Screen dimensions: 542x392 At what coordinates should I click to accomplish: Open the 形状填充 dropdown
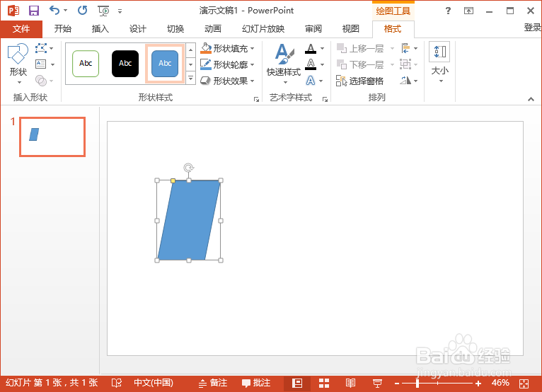(227, 48)
